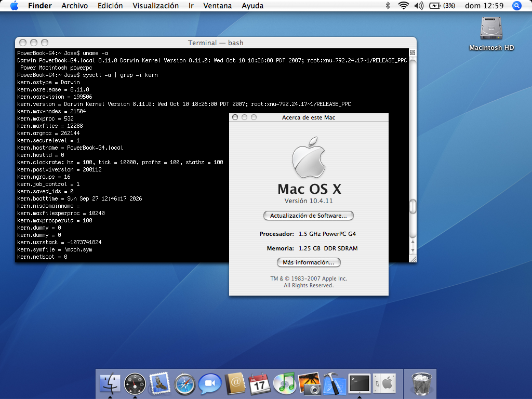Viewport: 532px width, 399px height.
Task: Open Finder from the Dock
Action: click(x=110, y=383)
